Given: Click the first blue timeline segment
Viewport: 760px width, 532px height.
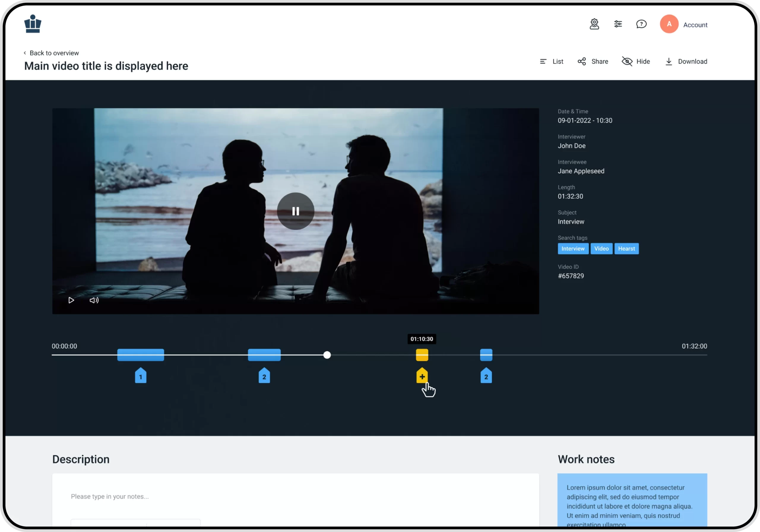Looking at the screenshot, I should click(141, 355).
